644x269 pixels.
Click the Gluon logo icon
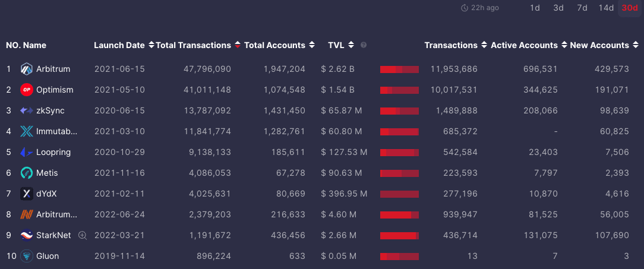pos(27,256)
